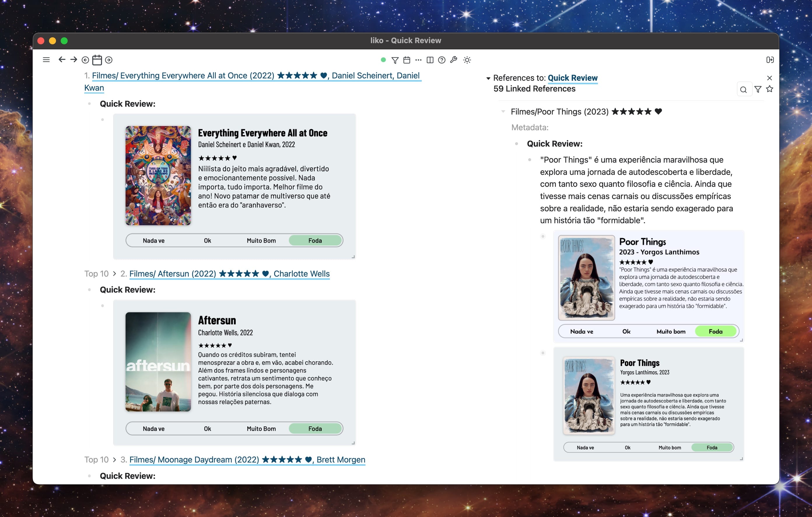Click second Poor Things poster image

point(589,396)
